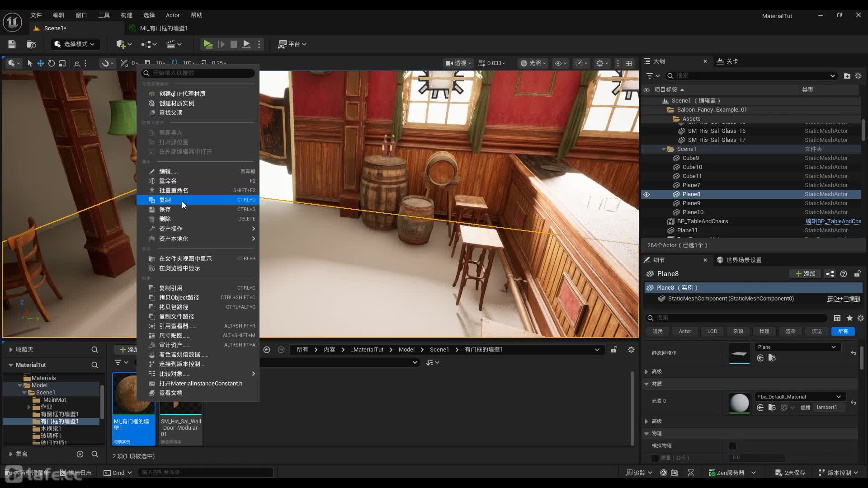
Task: Choose 复制 from context menu
Action: click(165, 200)
